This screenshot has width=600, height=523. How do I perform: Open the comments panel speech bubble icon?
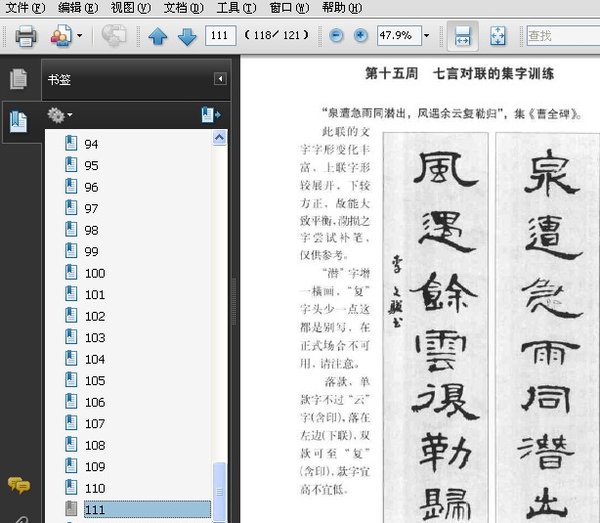coord(18,485)
